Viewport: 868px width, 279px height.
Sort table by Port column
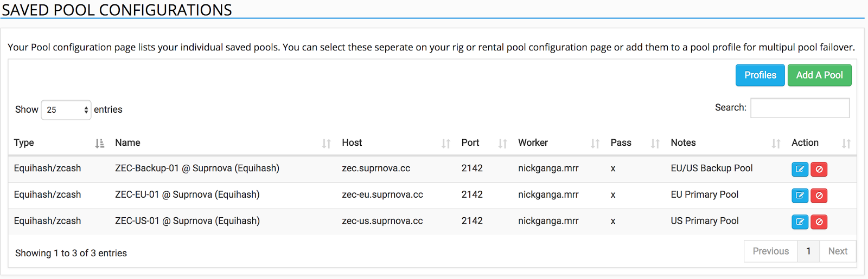484,143
